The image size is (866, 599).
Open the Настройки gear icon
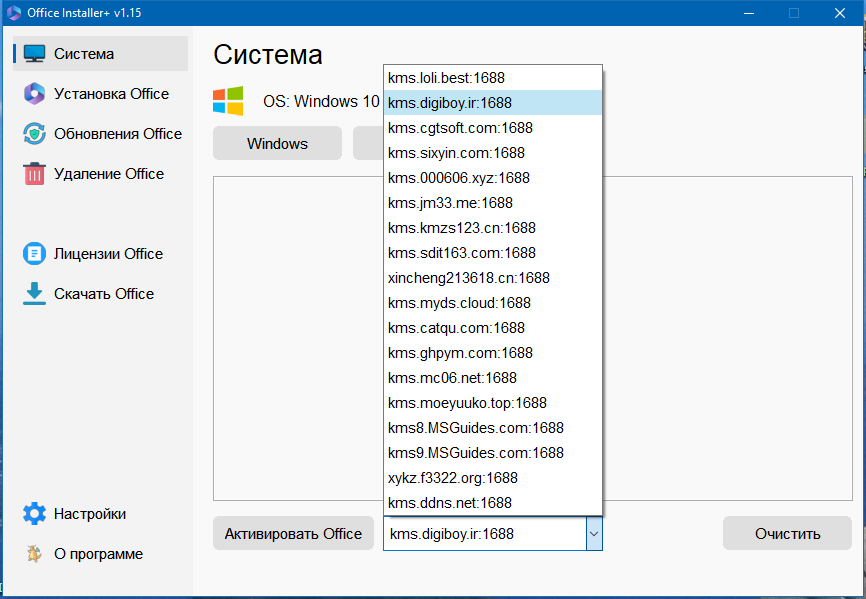pos(34,514)
